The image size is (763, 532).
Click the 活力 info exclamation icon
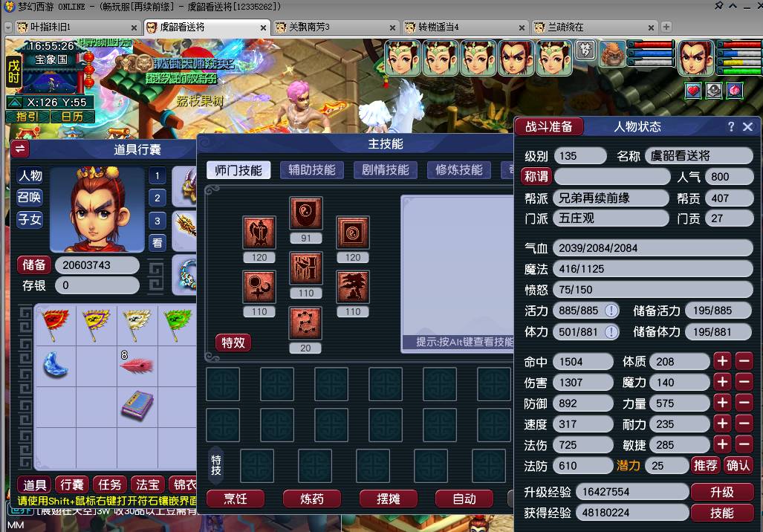pos(611,311)
